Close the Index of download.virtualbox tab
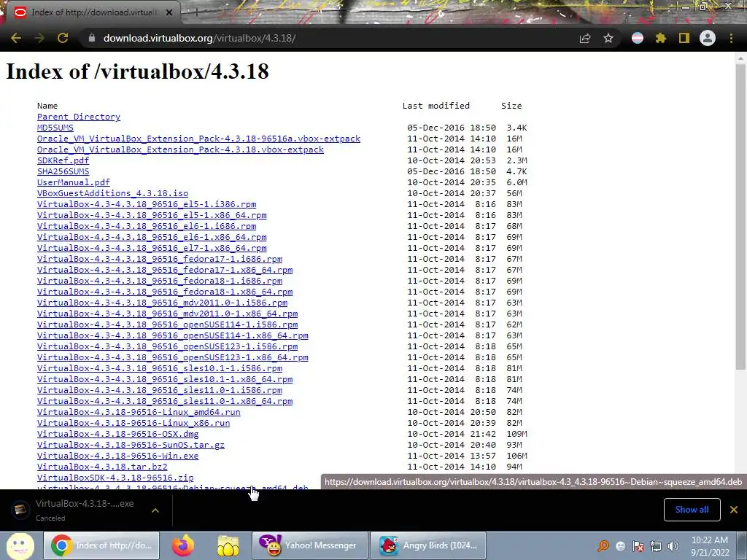The image size is (747, 560). pos(169,12)
